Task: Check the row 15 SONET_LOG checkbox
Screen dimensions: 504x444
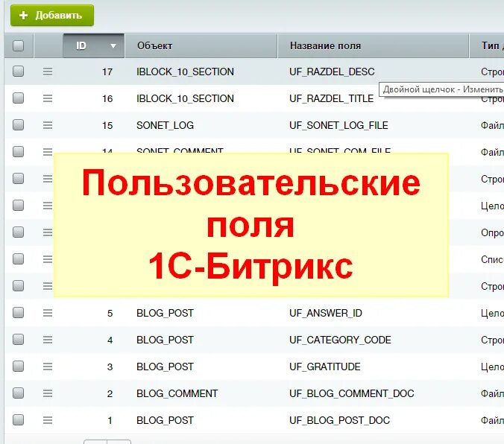Action: [19, 124]
